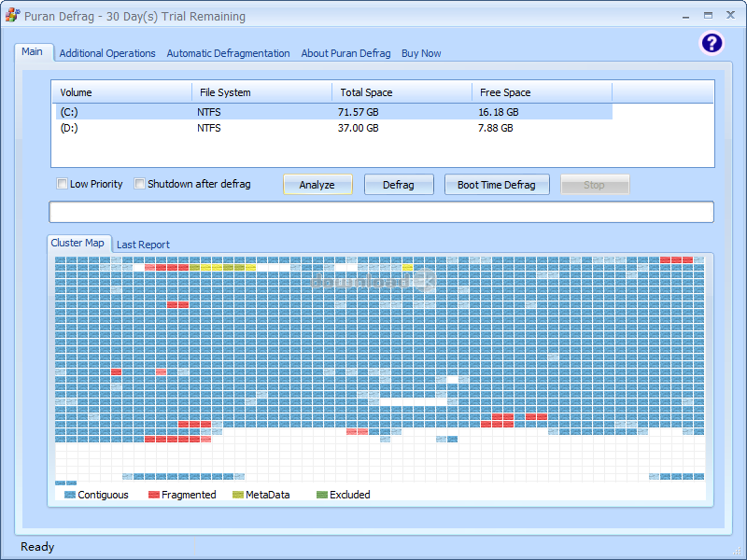The image size is (747, 560).
Task: Click the red Fragmented legend swatch
Action: 154,495
